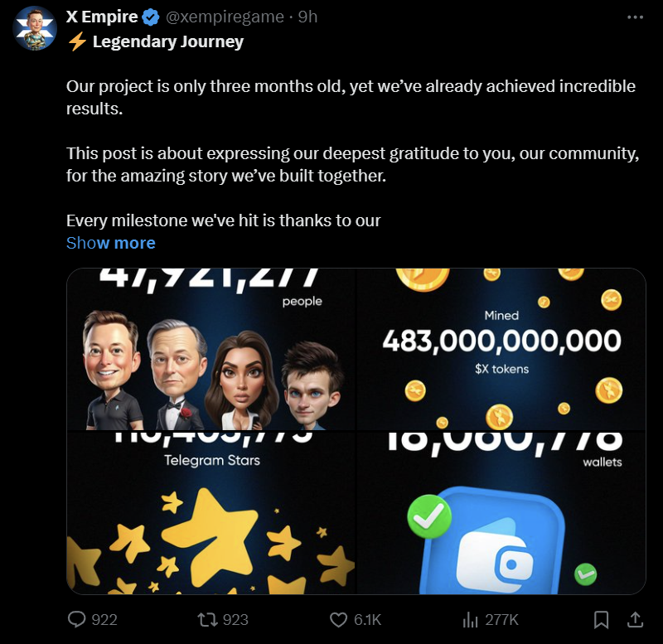Open the @xempiregame handle link
The width and height of the screenshot is (663, 644).
click(225, 17)
